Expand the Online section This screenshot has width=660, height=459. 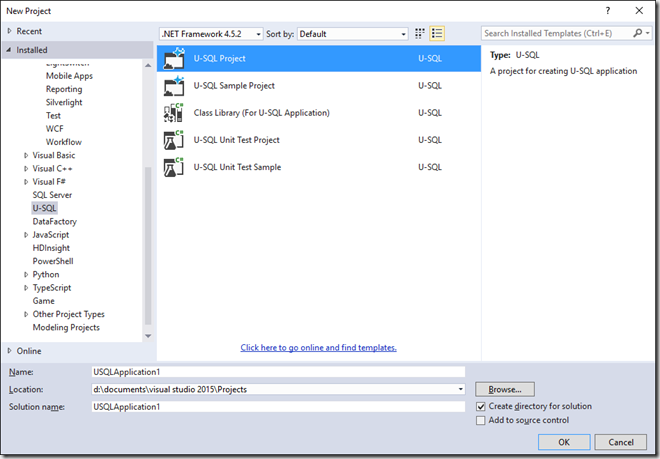9,351
